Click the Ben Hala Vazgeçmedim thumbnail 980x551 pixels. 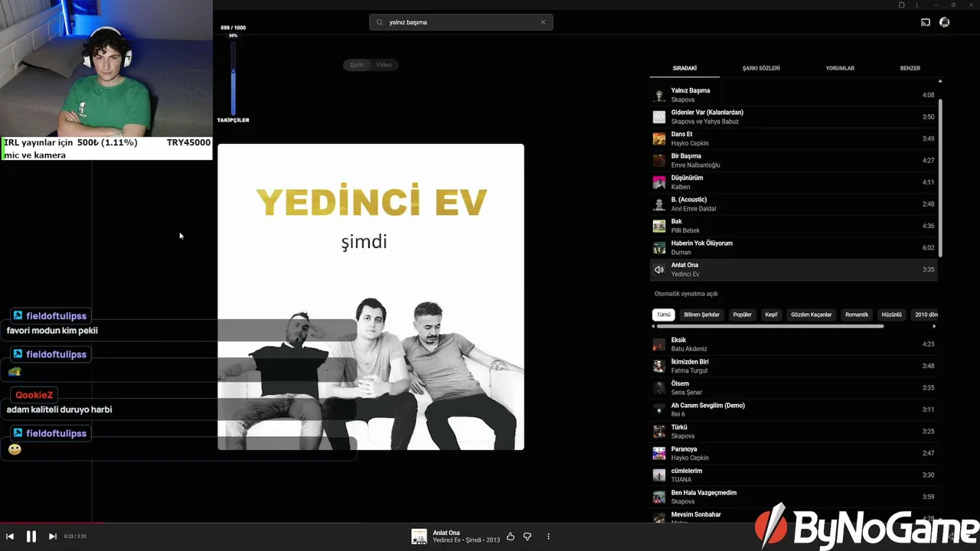click(x=659, y=497)
